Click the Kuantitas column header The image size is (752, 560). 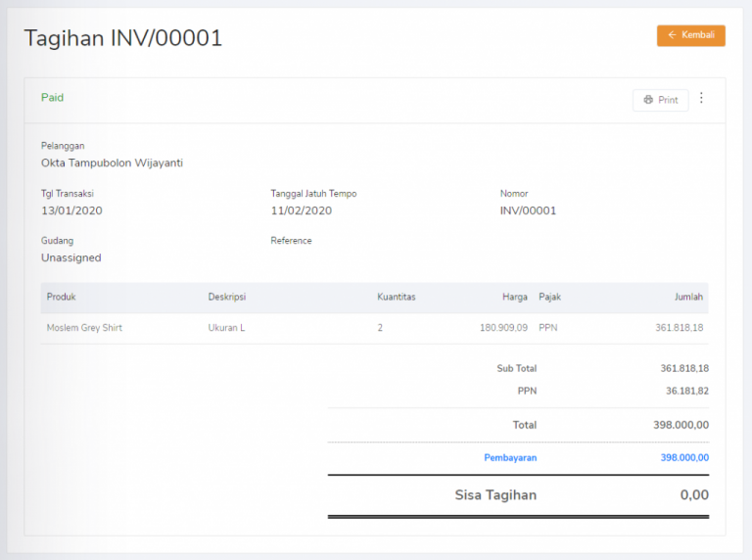point(397,297)
